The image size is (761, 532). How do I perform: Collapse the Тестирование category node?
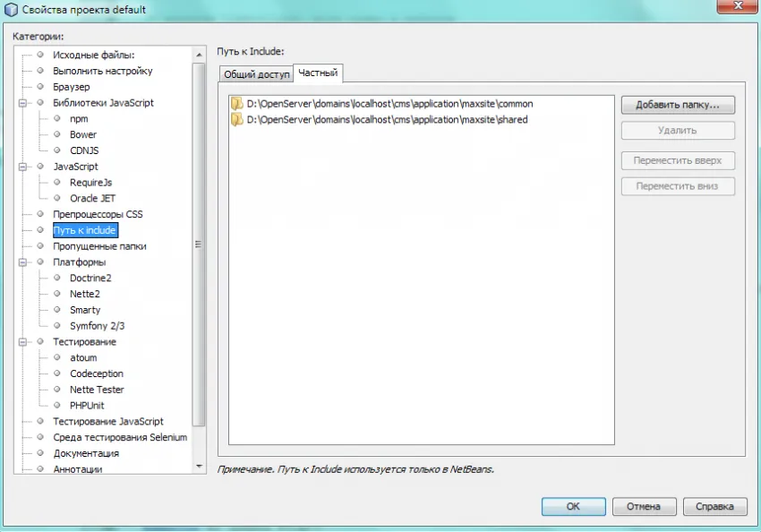pos(23,342)
